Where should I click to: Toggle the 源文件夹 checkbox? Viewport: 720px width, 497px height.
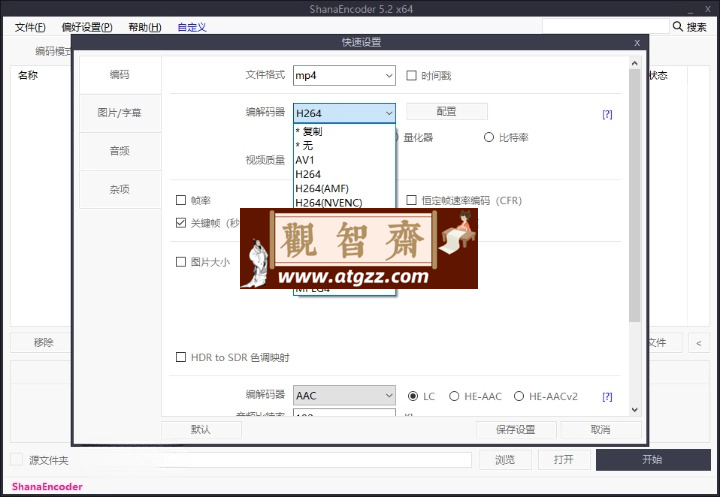(x=17, y=459)
